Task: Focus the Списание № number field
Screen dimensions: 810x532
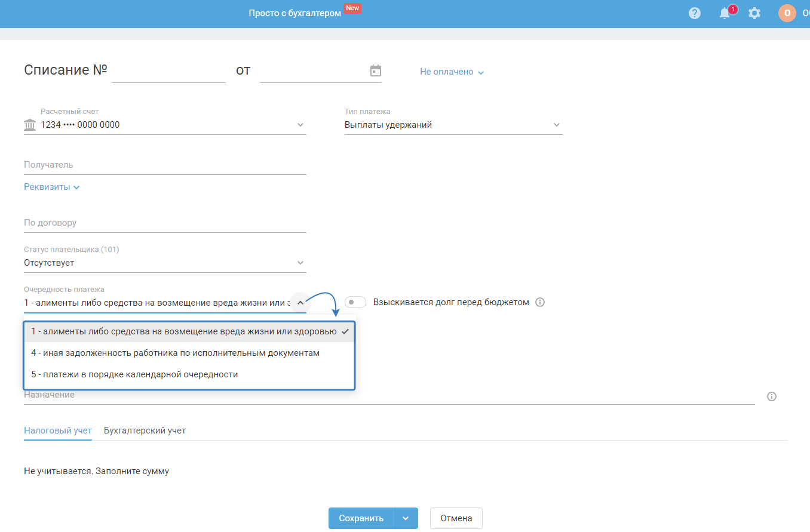Action: [x=168, y=71]
